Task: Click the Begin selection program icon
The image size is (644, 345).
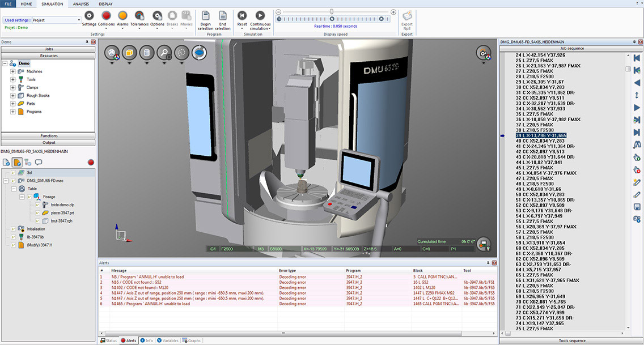Action: click(x=206, y=16)
